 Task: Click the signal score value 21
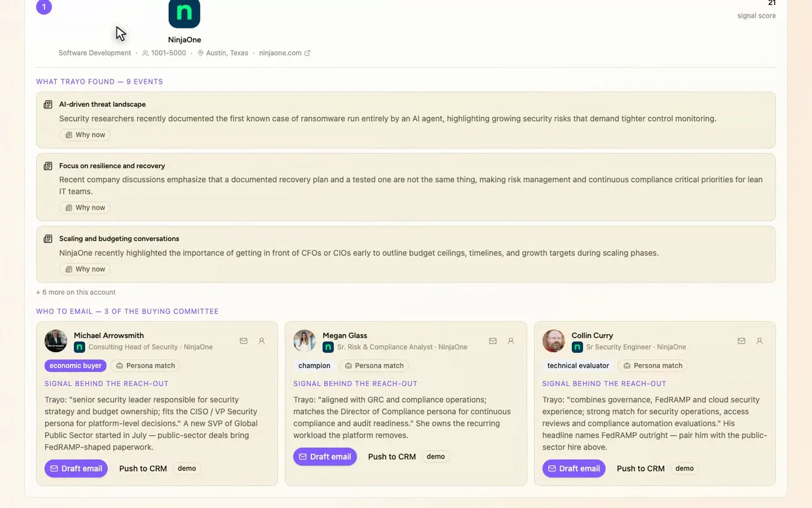point(771,3)
